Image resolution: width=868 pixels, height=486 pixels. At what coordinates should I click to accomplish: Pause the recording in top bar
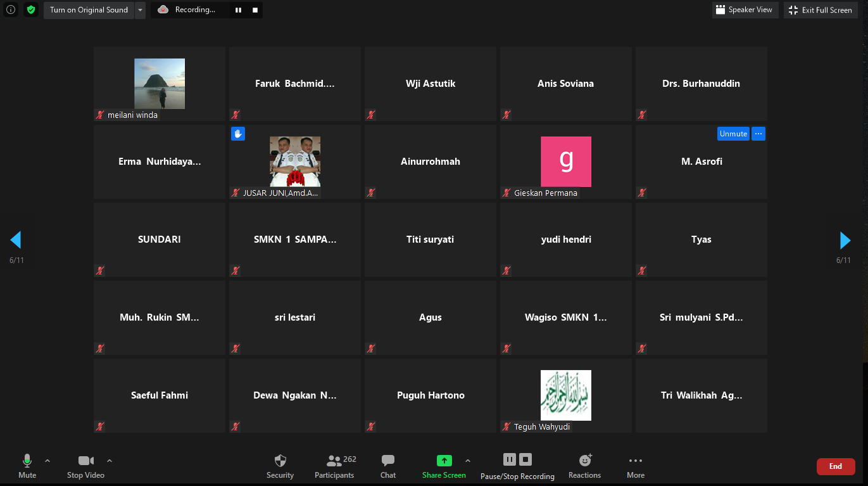coord(239,10)
